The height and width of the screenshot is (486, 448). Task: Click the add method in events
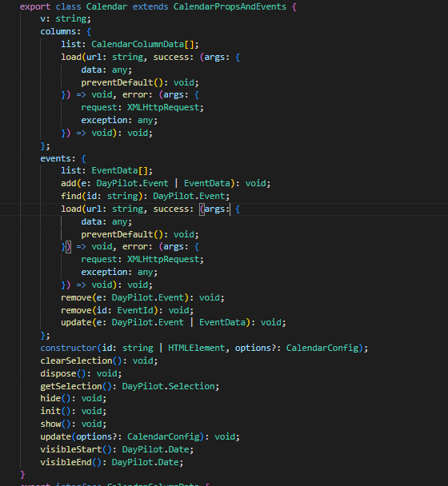[x=68, y=184]
